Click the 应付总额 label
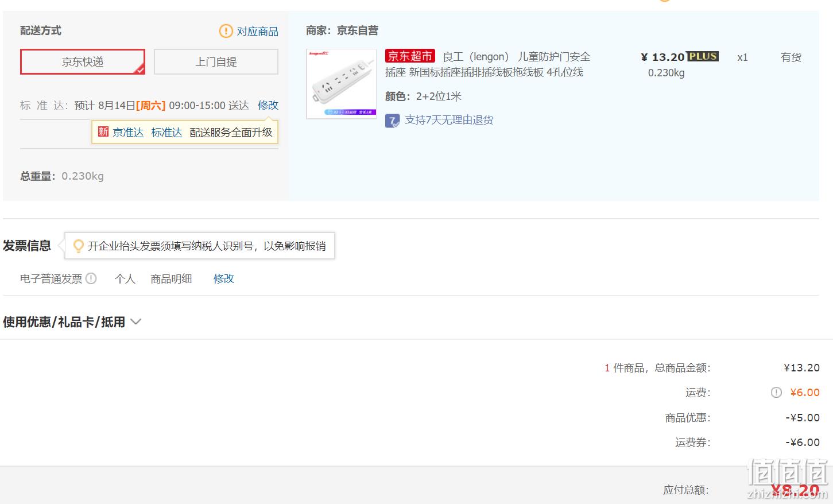The height and width of the screenshot is (504, 833). coord(686,490)
